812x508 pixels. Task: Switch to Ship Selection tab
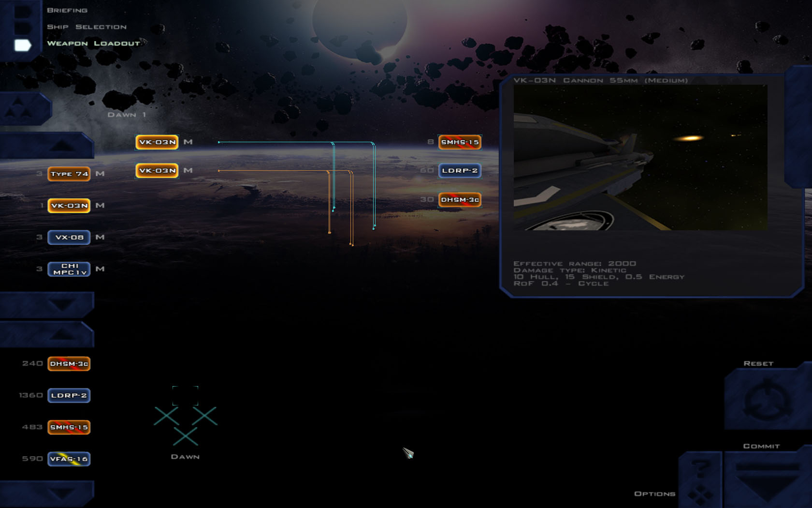click(87, 27)
